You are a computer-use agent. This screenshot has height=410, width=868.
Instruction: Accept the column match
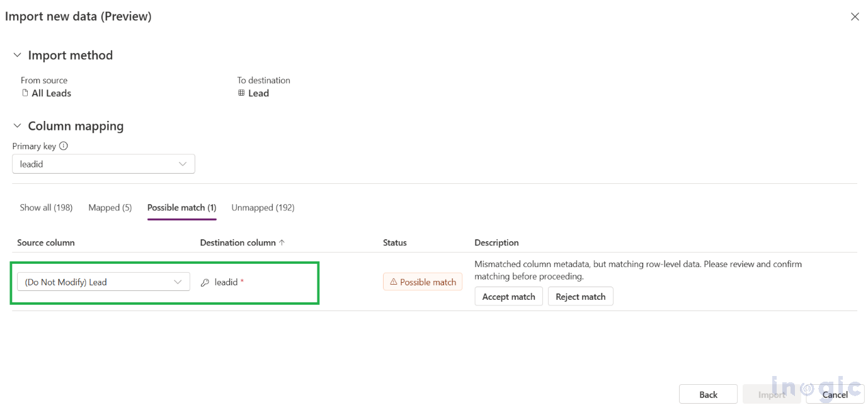point(508,297)
